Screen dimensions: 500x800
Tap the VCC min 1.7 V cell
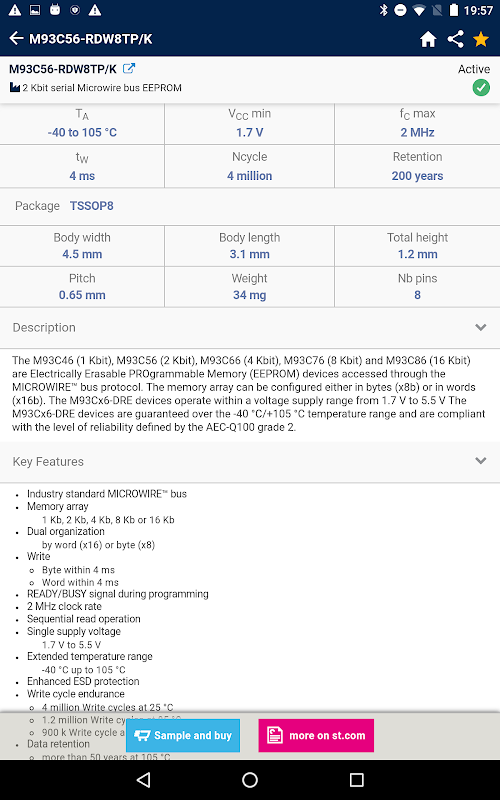249,123
